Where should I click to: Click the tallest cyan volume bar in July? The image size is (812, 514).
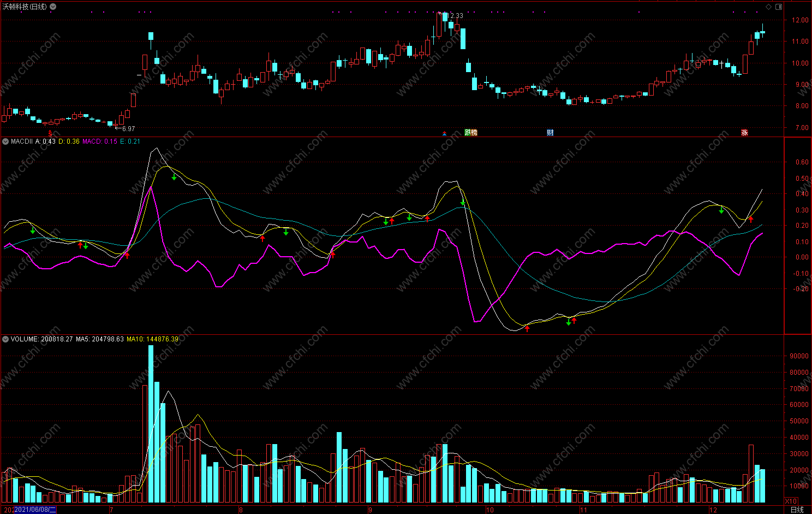click(x=151, y=424)
